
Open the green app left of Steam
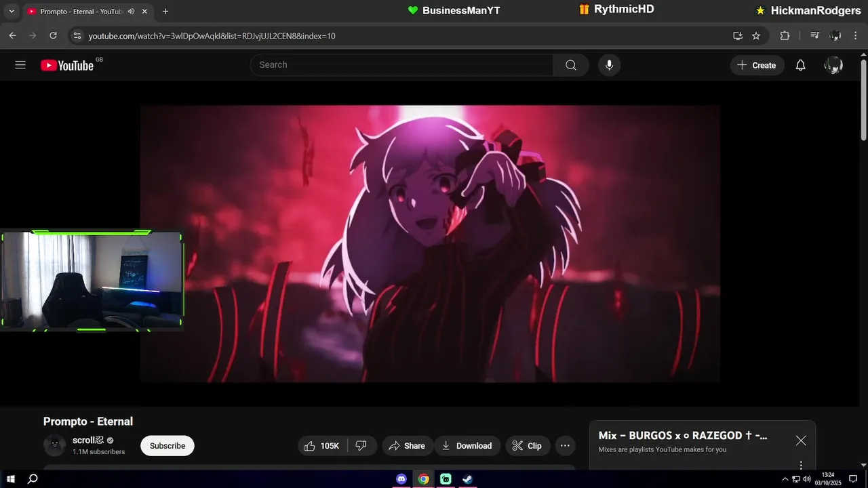click(446, 479)
